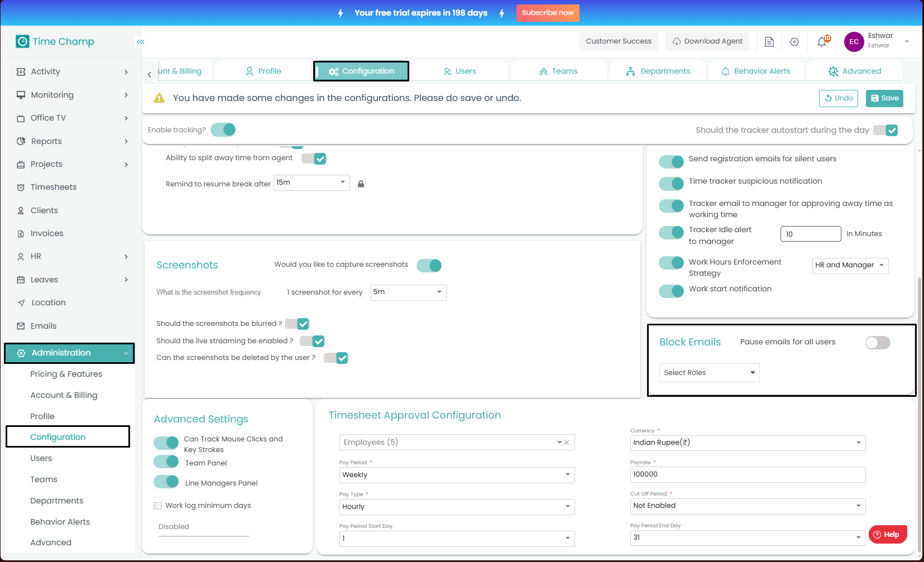Disable the capture screenshots toggle
This screenshot has width=924, height=562.
pyautogui.click(x=429, y=266)
